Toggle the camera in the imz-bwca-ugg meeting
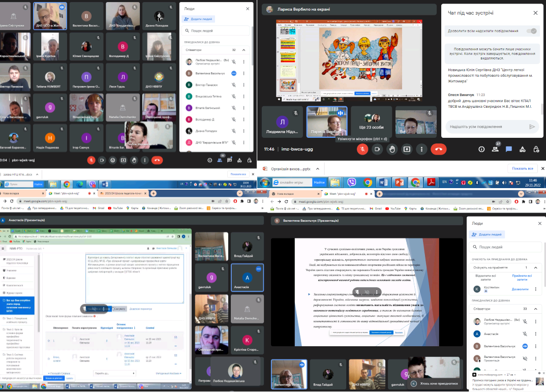The image size is (546, 392). [377, 149]
